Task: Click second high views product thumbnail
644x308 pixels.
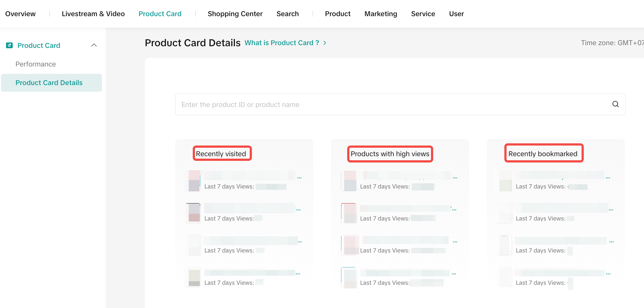Action: (x=349, y=213)
